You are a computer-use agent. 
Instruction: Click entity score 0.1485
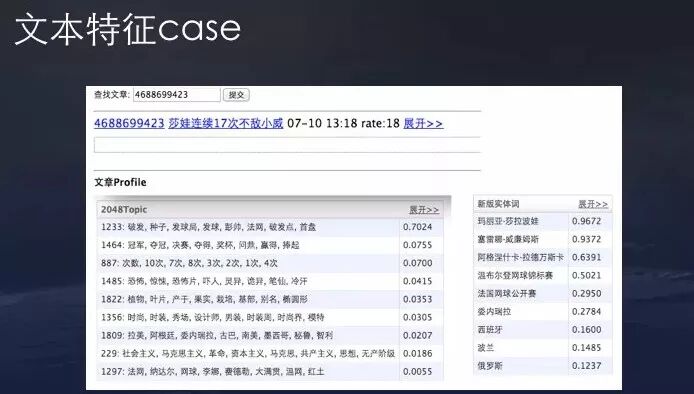[586, 348]
